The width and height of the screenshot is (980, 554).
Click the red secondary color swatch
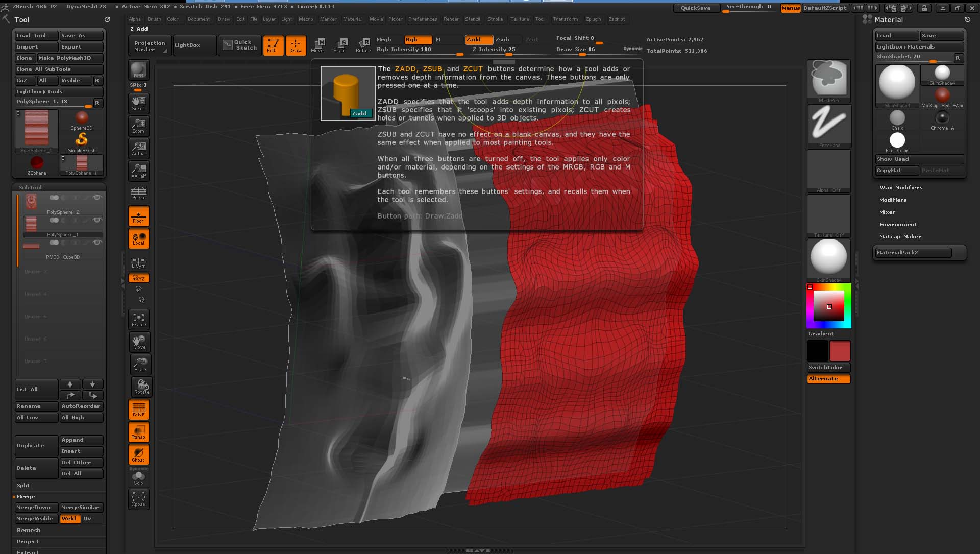point(840,351)
